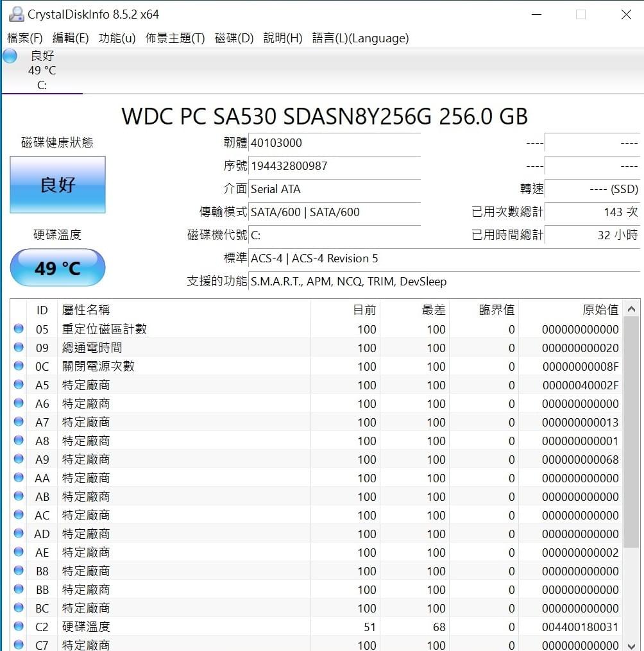
Task: Click status orb for ID A5 row
Action: [x=19, y=384]
